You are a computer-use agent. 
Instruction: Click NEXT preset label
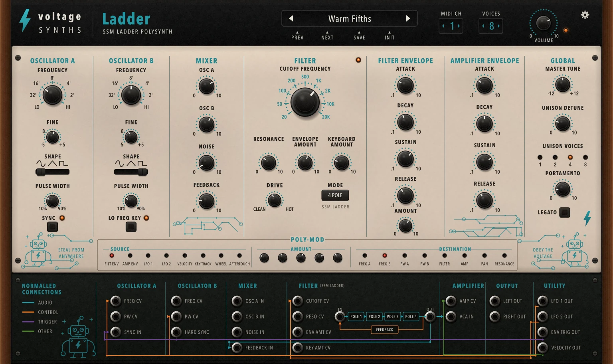click(327, 38)
